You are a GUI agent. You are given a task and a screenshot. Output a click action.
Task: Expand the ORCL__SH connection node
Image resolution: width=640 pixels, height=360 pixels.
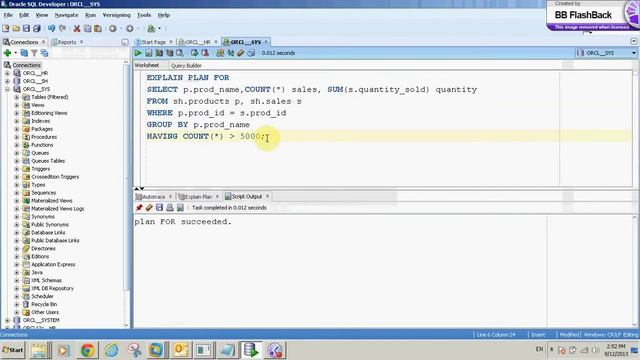(7, 81)
